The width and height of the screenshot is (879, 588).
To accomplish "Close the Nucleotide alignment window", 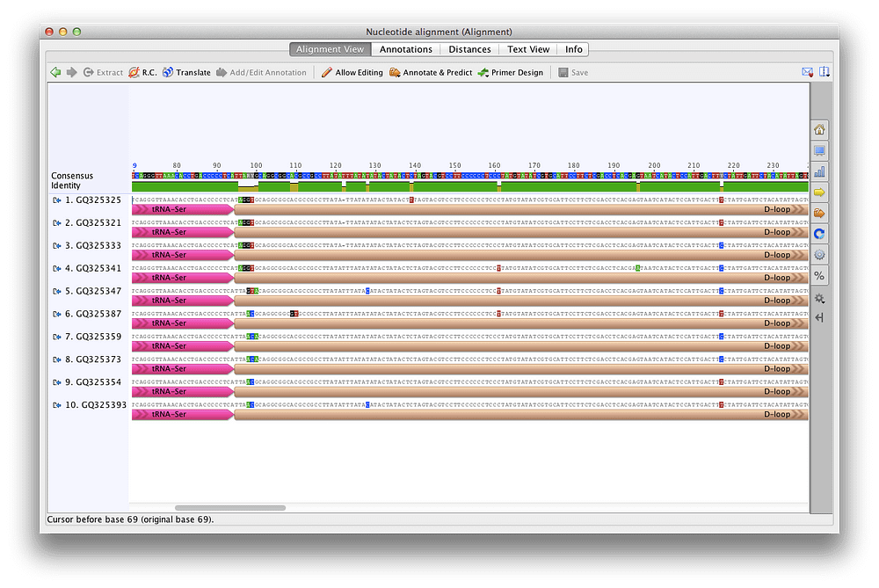I will pos(49,32).
